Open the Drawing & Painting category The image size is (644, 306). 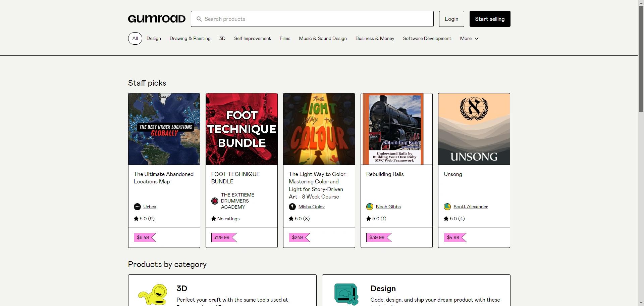190,38
